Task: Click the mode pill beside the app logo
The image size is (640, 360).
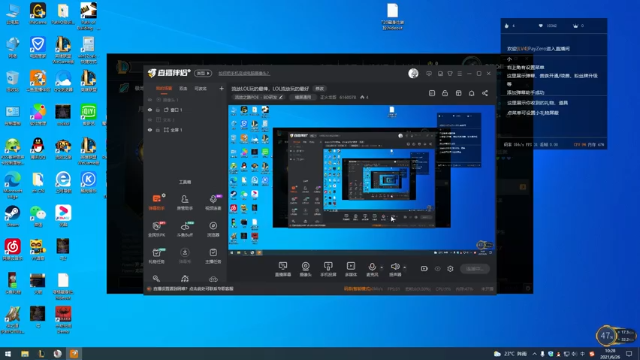Action: click(203, 73)
